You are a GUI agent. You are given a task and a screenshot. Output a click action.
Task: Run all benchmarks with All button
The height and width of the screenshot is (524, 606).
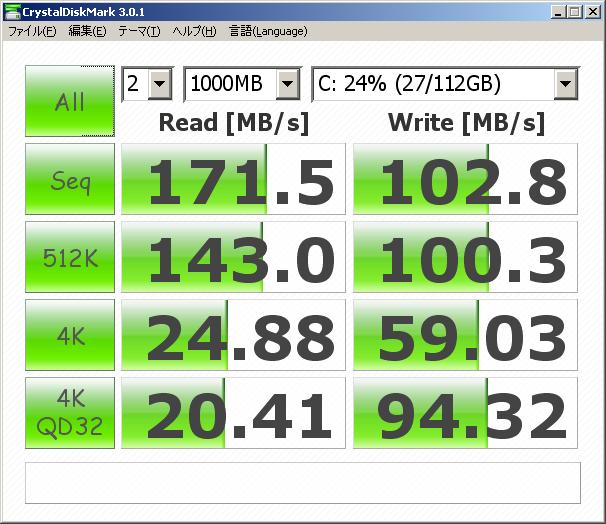[x=70, y=101]
